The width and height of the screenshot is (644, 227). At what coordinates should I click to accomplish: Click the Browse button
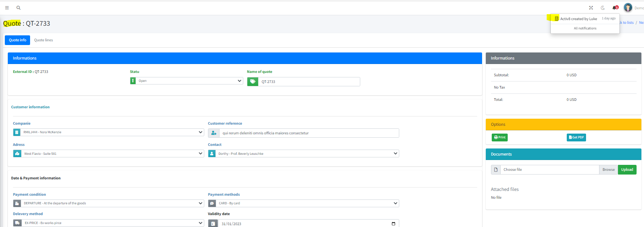608,170
